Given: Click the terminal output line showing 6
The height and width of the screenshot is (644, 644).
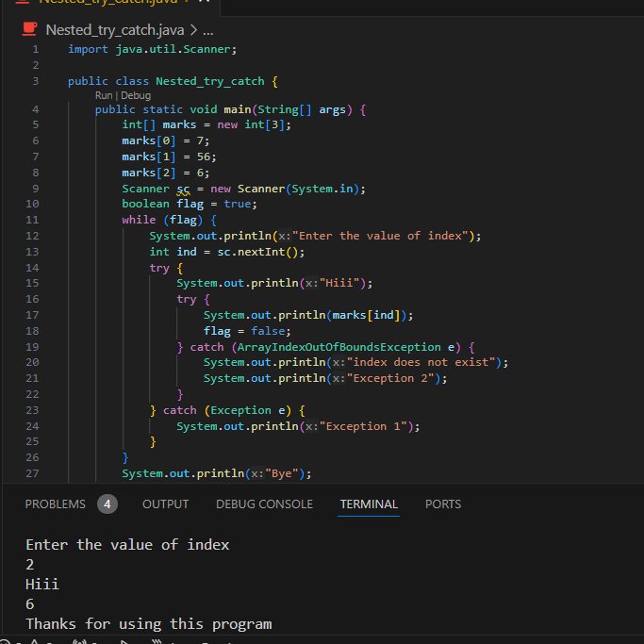Looking at the screenshot, I should [29, 604].
